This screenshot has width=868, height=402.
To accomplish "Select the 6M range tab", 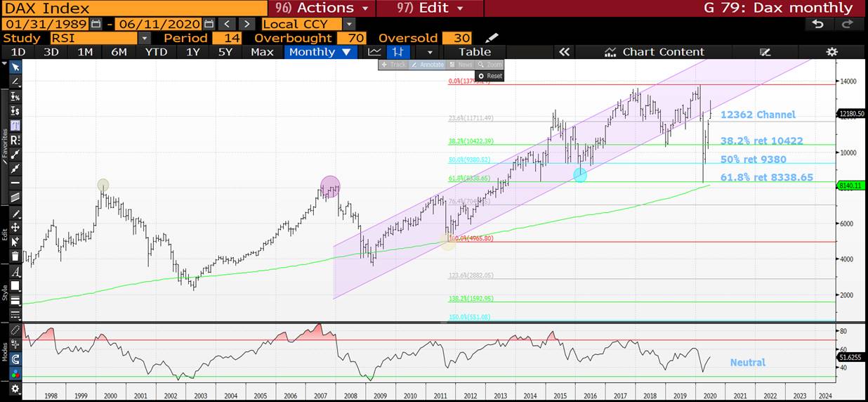I will [119, 52].
